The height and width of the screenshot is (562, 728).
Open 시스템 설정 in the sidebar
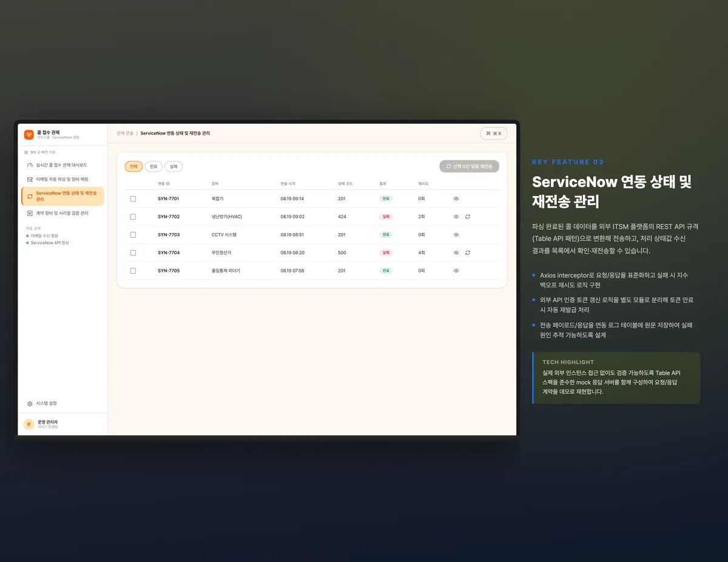click(x=62, y=404)
